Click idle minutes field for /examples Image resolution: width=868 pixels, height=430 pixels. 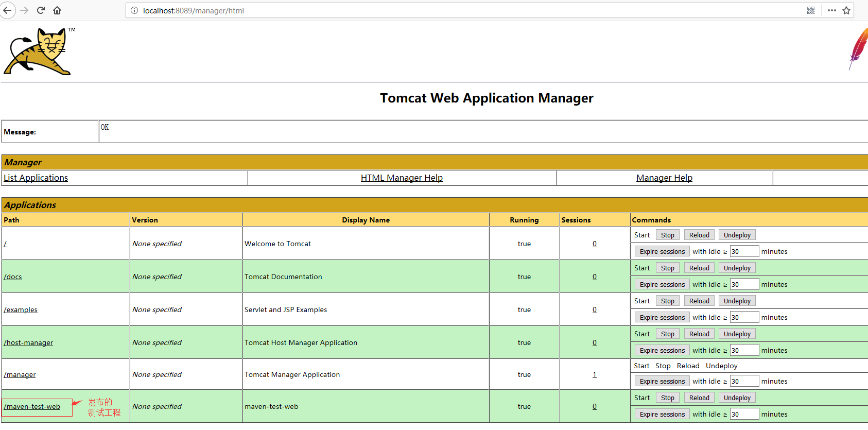(x=744, y=317)
